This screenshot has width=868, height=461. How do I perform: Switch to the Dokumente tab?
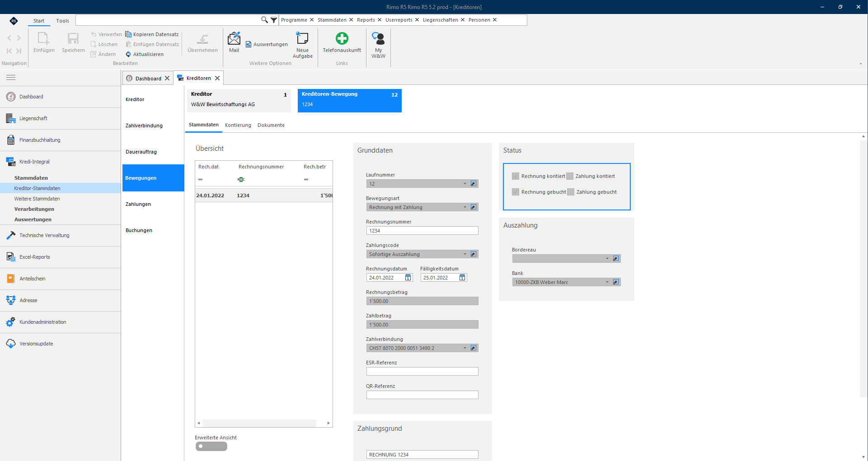(271, 125)
